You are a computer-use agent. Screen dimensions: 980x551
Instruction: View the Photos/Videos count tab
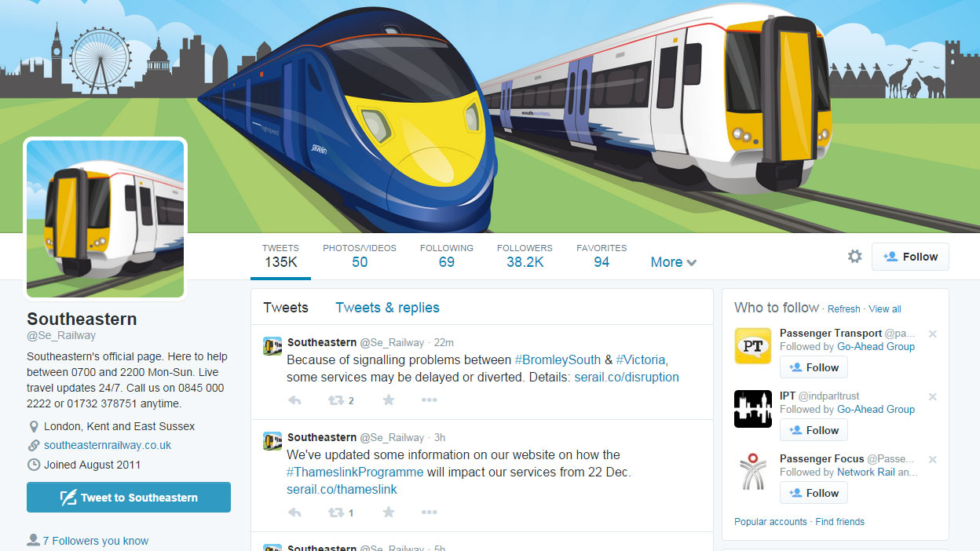(360, 256)
